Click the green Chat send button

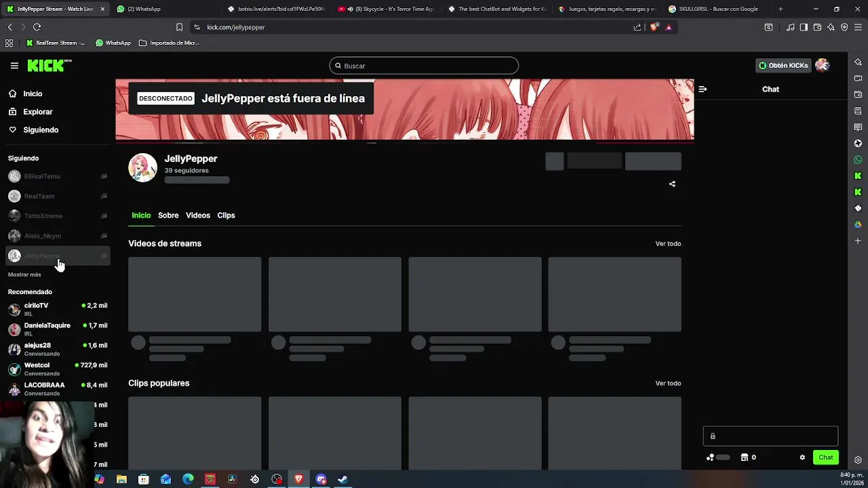pos(825,457)
